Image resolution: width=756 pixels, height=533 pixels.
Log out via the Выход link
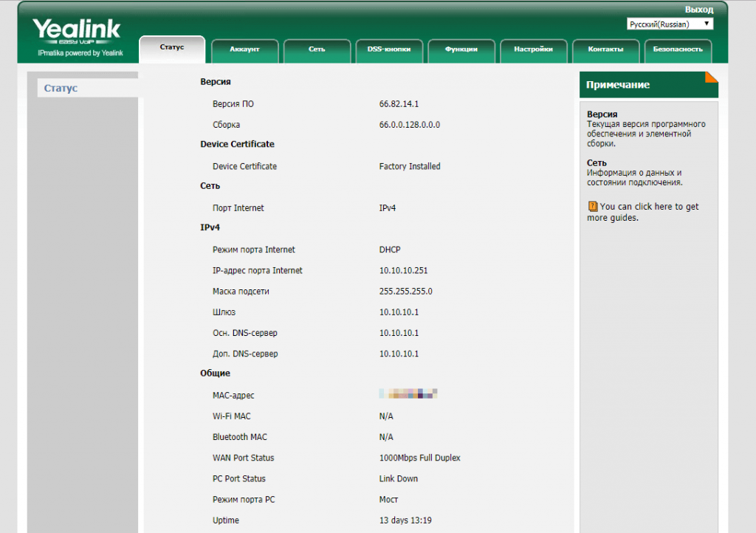[698, 9]
